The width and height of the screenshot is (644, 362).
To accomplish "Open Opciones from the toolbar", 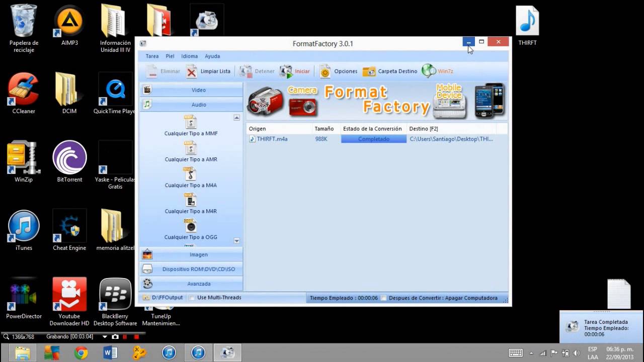I will click(x=339, y=71).
